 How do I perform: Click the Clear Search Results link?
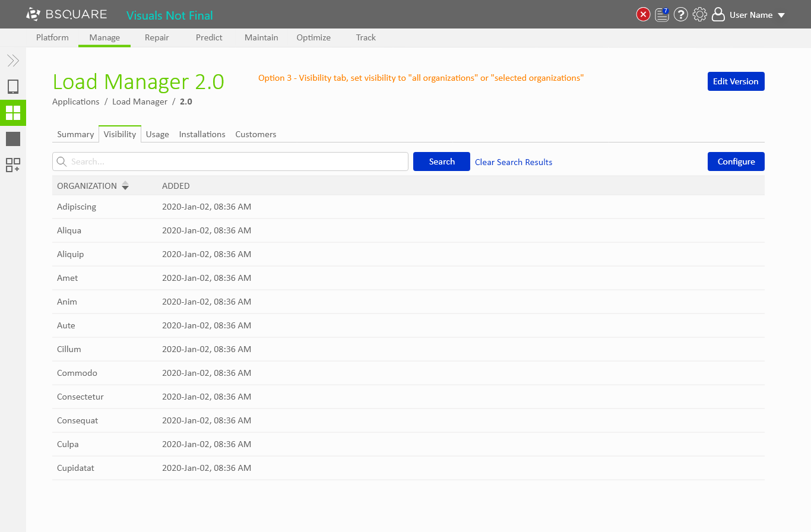(x=514, y=162)
